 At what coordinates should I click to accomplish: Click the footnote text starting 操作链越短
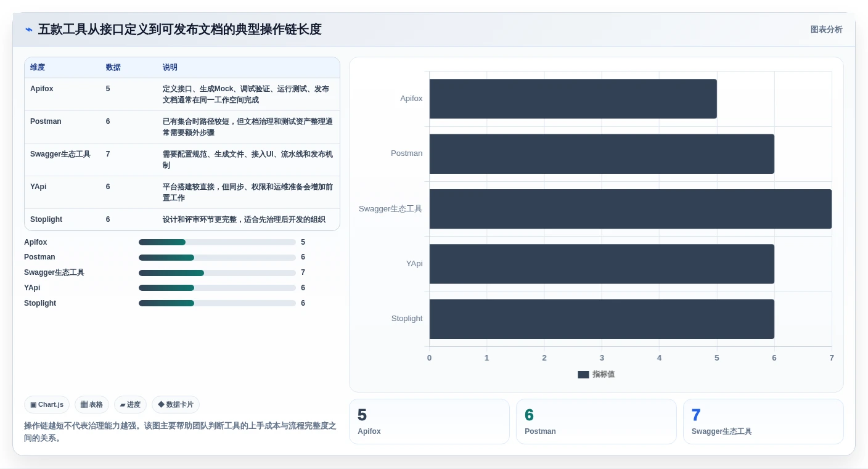click(180, 432)
